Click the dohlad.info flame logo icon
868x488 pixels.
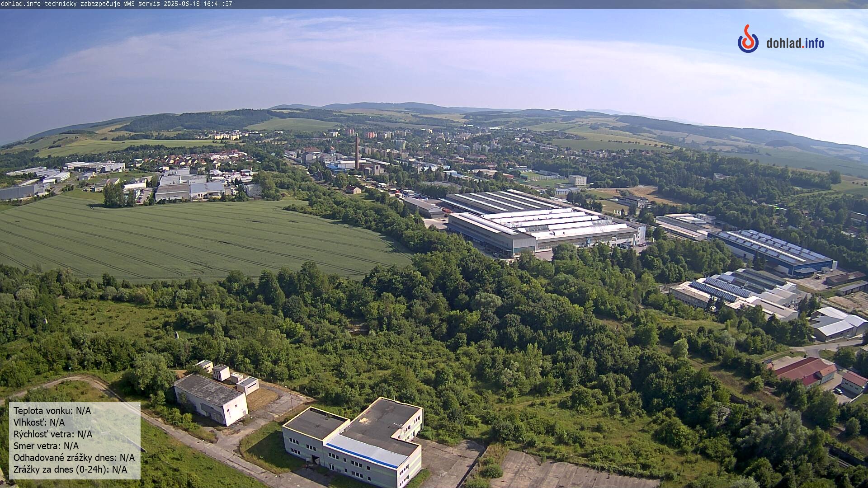click(748, 39)
